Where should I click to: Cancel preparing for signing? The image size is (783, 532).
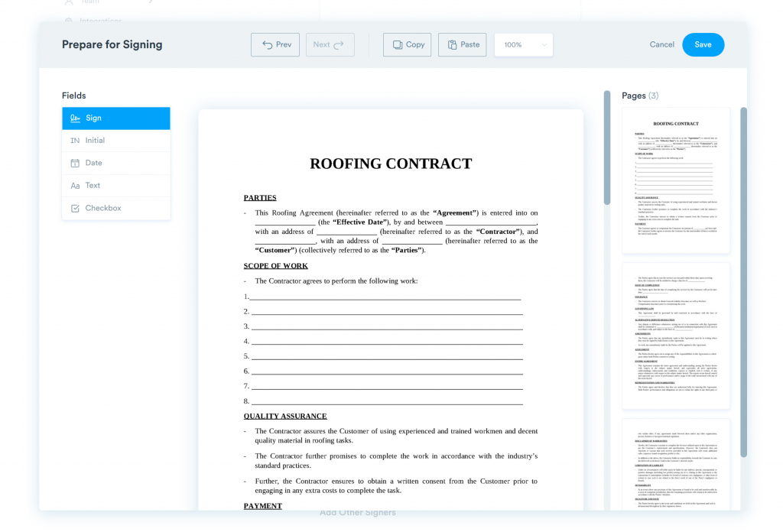pyautogui.click(x=661, y=44)
